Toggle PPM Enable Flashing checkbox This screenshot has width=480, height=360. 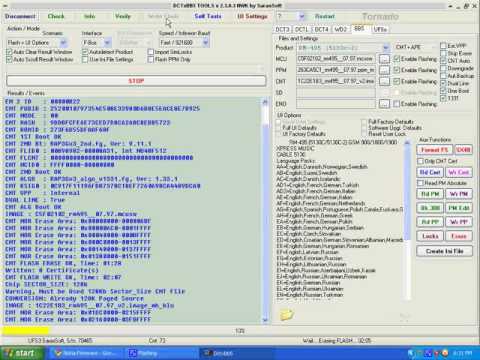pos(397,70)
